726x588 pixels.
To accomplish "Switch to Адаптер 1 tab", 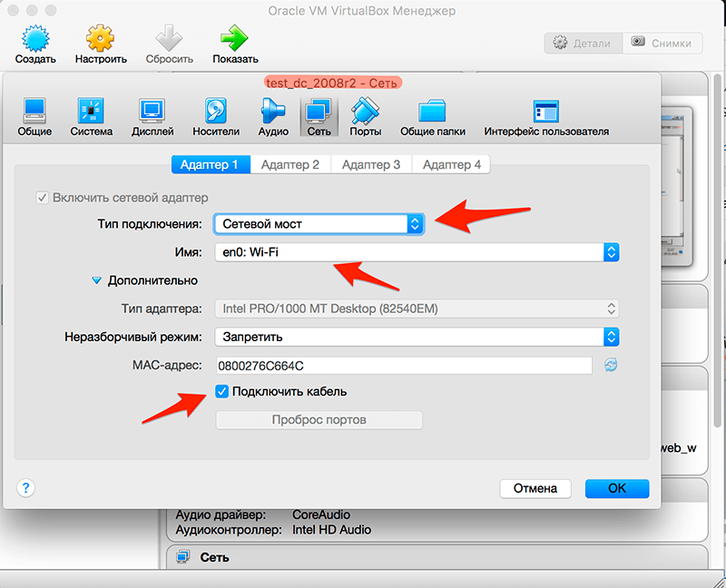I will tap(211, 164).
